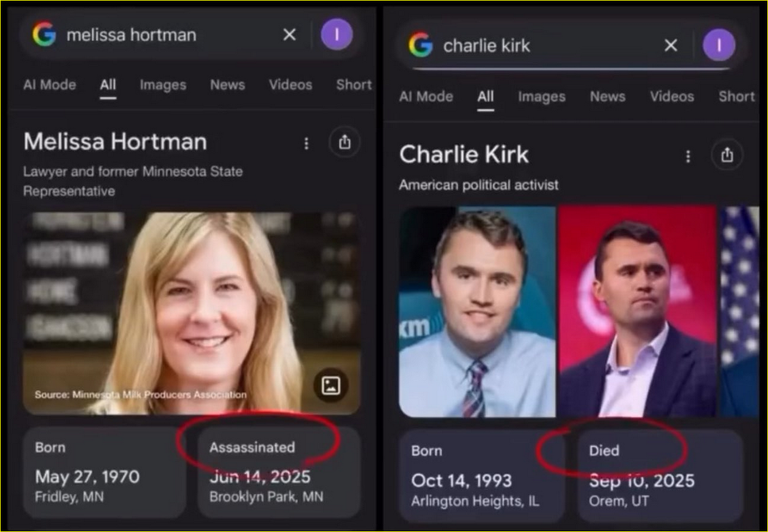Viewport: 768px width, 532px height.
Task: Click Google logo in melissa hortman search
Action: (x=44, y=34)
